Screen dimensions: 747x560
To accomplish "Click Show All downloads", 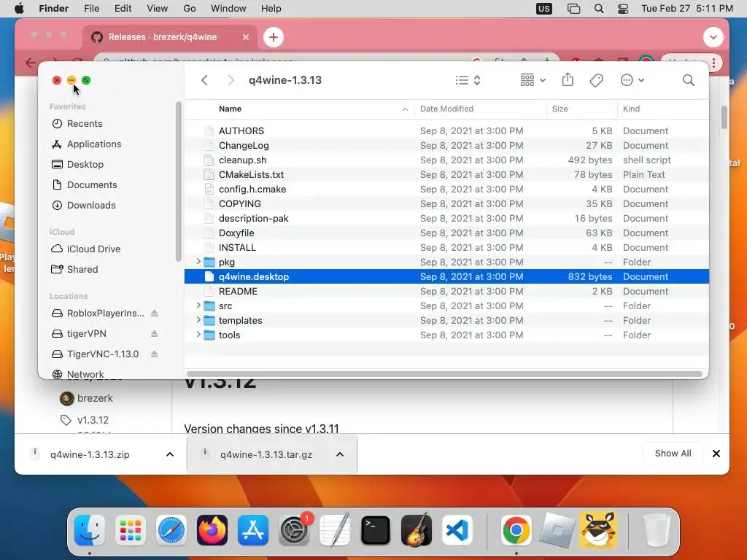I will pos(673,454).
